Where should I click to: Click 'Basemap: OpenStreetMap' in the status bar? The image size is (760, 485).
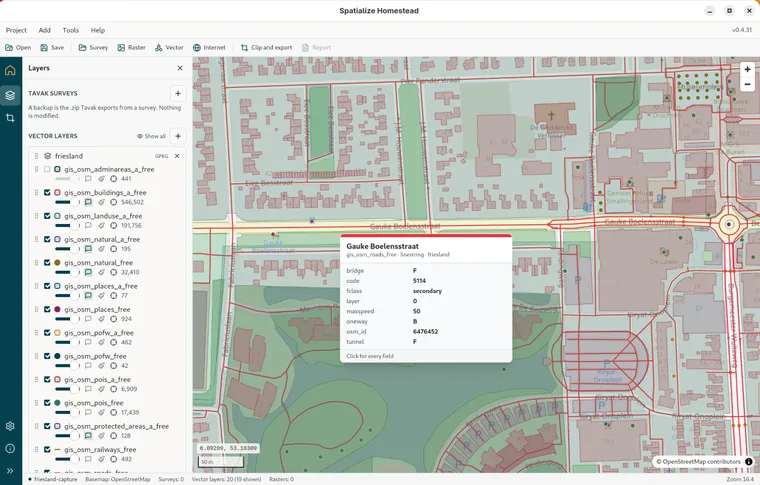click(x=118, y=479)
